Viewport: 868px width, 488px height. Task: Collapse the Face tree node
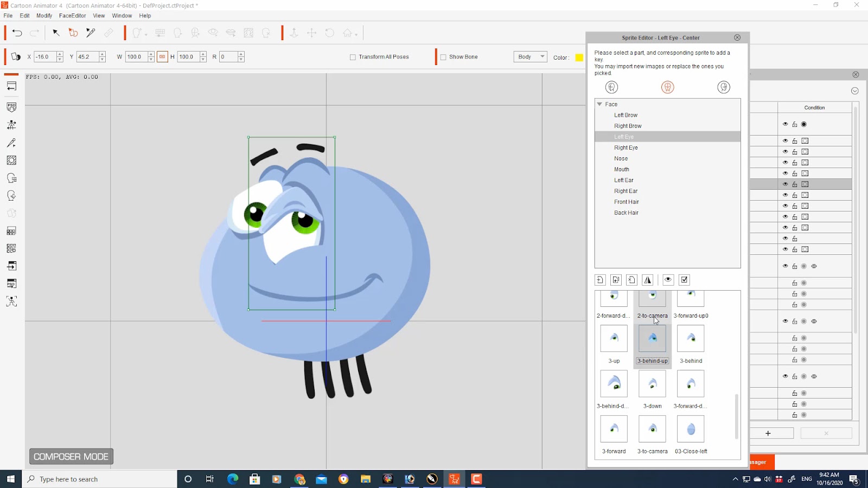click(599, 104)
